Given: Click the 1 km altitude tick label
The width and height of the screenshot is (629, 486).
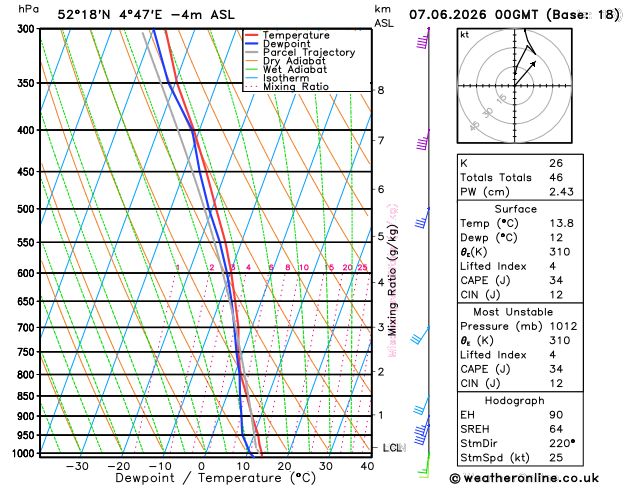Looking at the screenshot, I should coord(381,415).
